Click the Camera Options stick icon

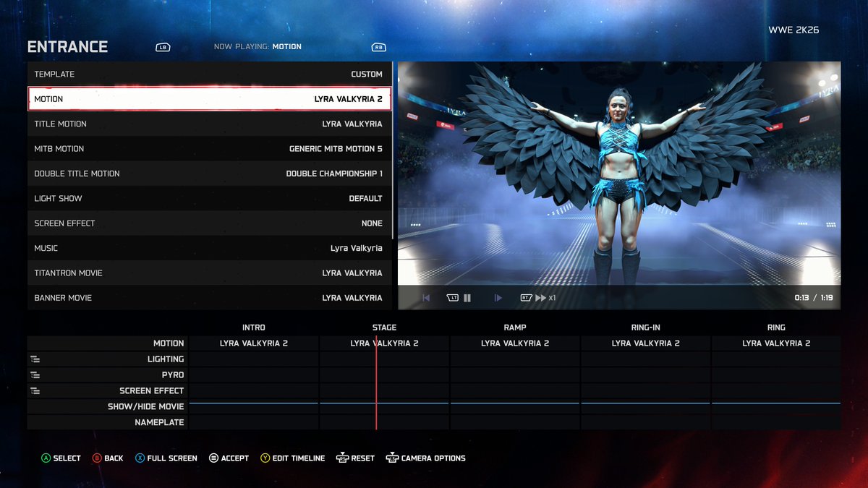[392, 458]
